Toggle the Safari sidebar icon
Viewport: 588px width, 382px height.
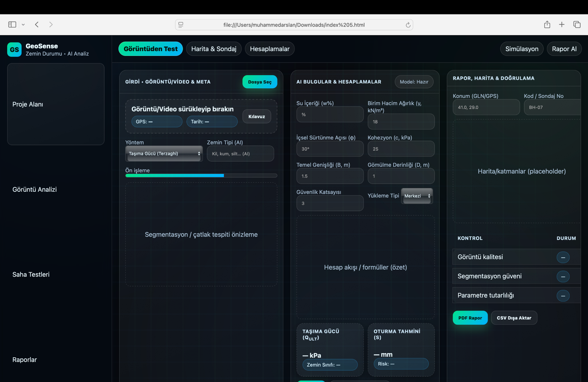12,25
